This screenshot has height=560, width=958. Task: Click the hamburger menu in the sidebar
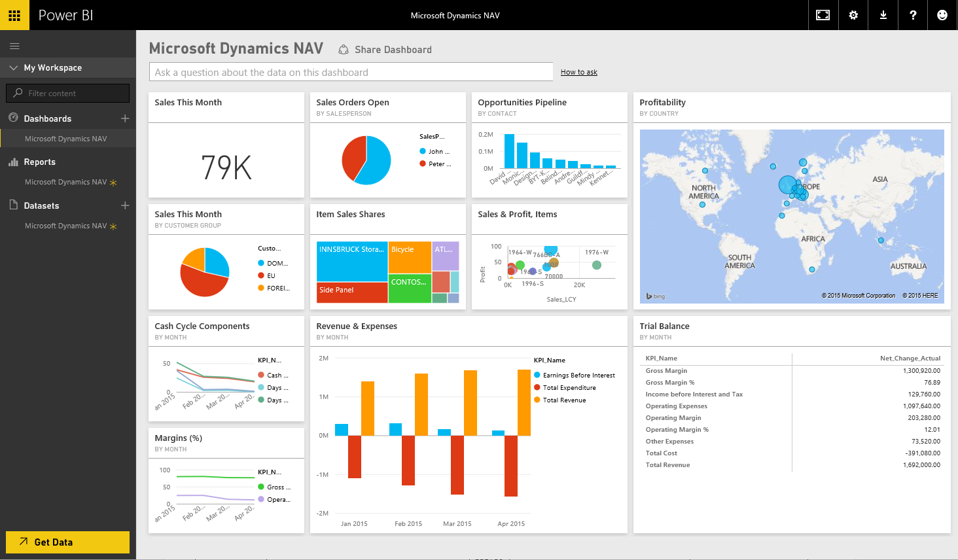[x=14, y=46]
